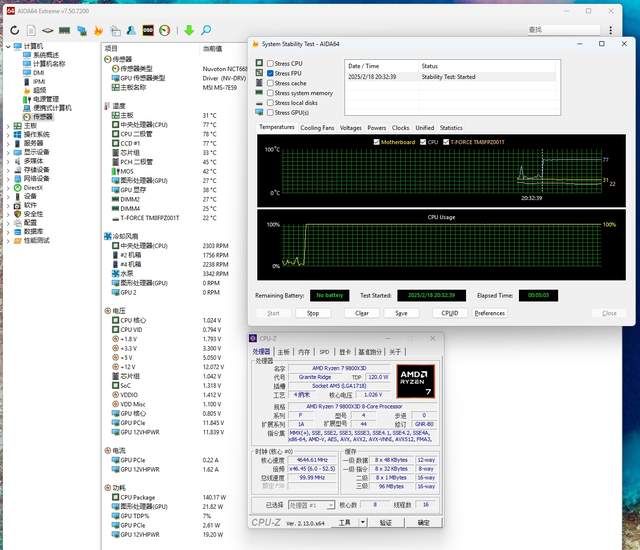Screen dimensions: 640x550
Task: Expand the 服务器 tree node
Action: coord(8,144)
